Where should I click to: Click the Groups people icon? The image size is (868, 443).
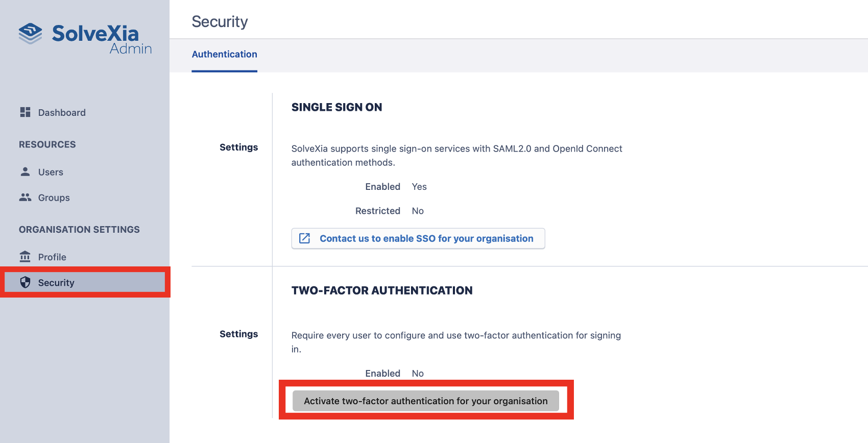tap(25, 197)
